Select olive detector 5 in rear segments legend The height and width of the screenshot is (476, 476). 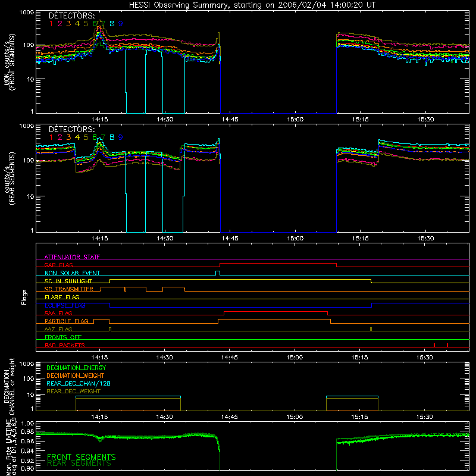click(x=86, y=137)
